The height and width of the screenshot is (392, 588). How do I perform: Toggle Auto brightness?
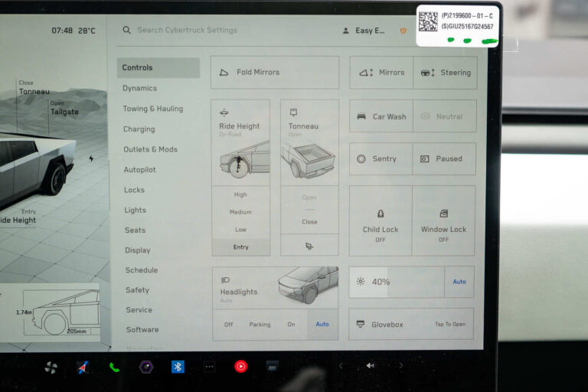[459, 282]
